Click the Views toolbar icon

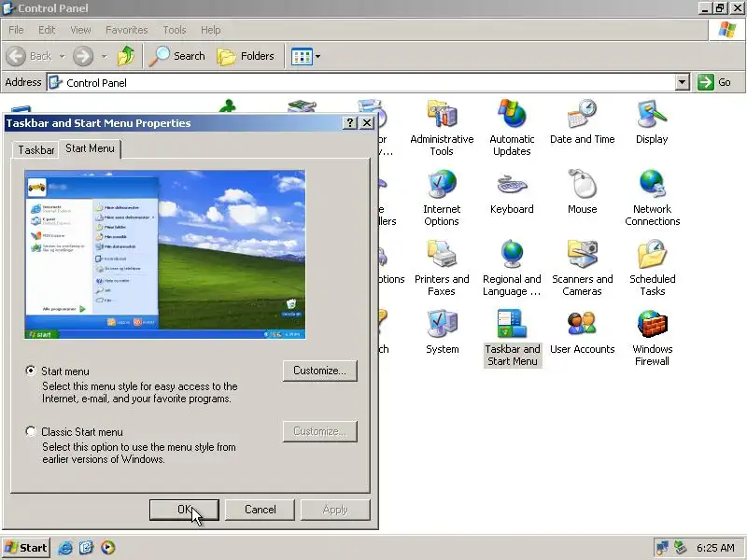[302, 57]
